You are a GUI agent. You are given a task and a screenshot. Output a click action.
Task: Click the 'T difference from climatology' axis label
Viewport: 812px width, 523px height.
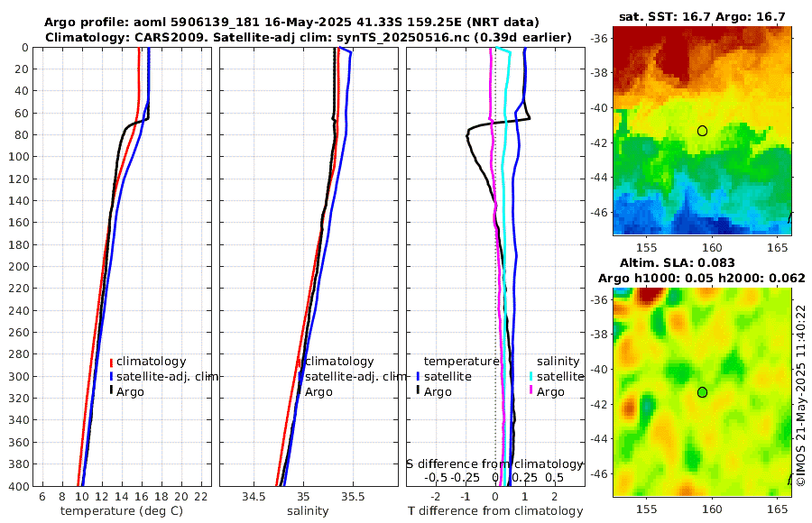[495, 511]
